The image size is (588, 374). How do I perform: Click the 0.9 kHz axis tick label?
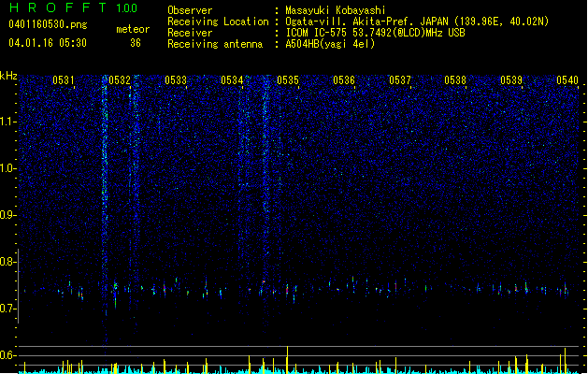8,215
